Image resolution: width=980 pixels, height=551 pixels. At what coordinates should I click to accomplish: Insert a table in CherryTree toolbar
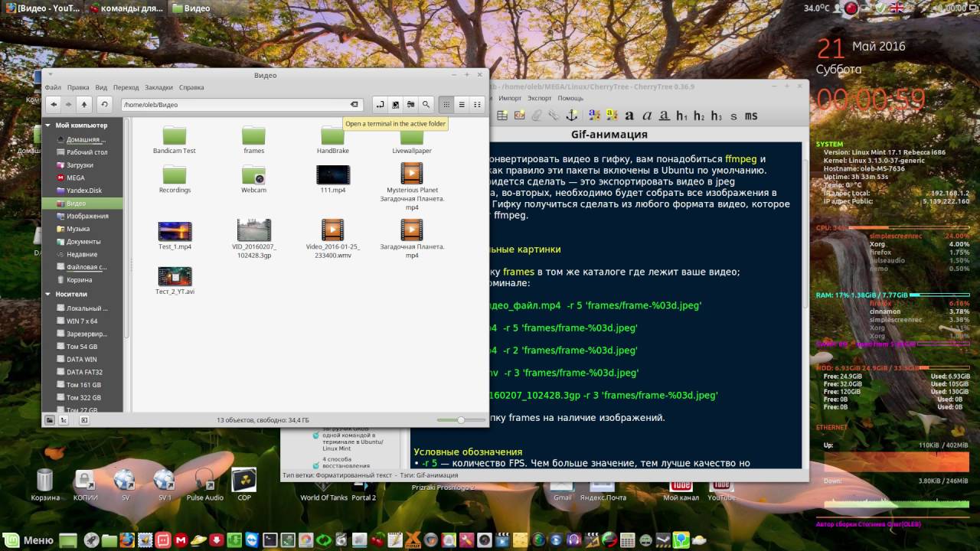[x=503, y=116]
